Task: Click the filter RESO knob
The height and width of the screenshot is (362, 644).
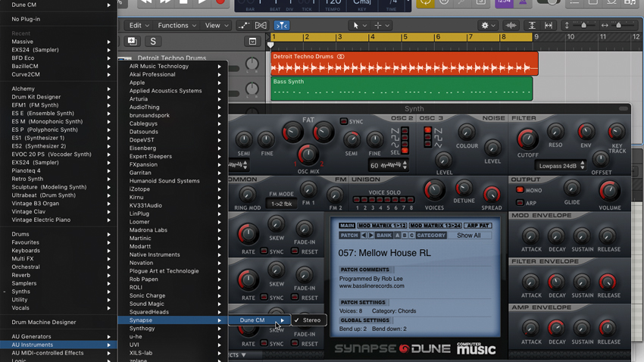Action: [555, 133]
